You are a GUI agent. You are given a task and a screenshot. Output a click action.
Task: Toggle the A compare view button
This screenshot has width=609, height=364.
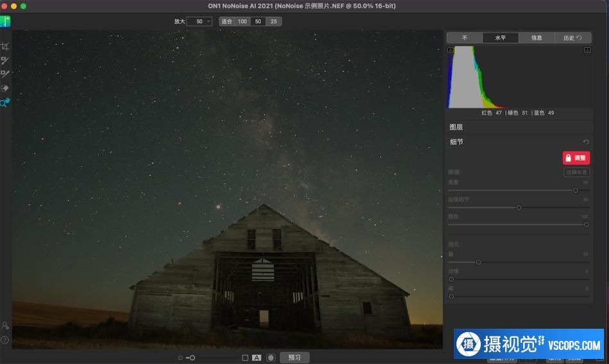[256, 358]
